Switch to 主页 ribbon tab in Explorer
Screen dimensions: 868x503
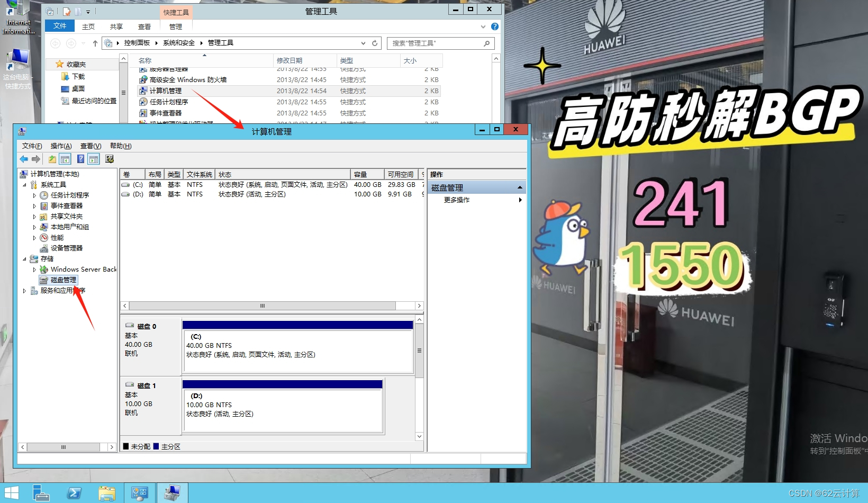click(88, 26)
